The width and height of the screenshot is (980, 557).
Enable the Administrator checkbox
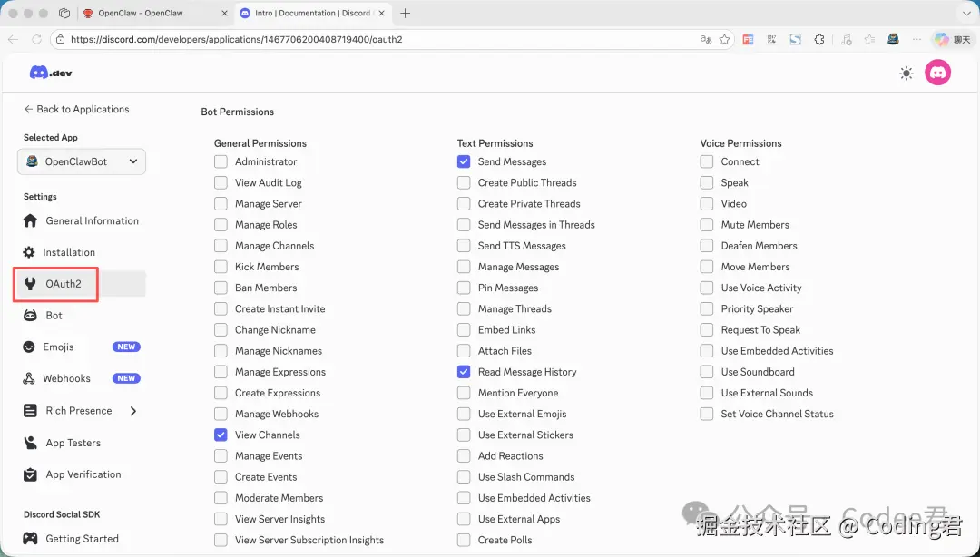point(220,161)
